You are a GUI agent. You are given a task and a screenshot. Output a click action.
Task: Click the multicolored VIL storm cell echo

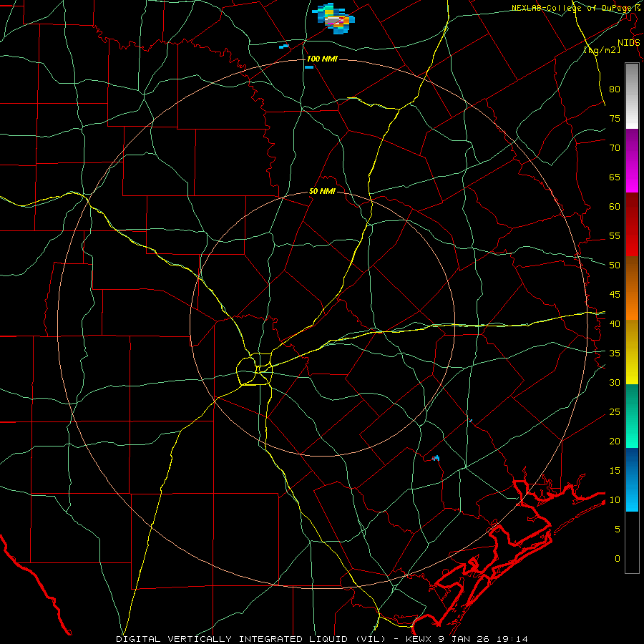tap(334, 19)
